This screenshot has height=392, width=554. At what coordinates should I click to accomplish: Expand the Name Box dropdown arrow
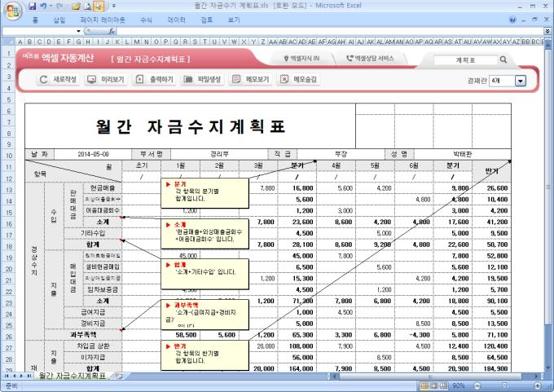[x=78, y=31]
